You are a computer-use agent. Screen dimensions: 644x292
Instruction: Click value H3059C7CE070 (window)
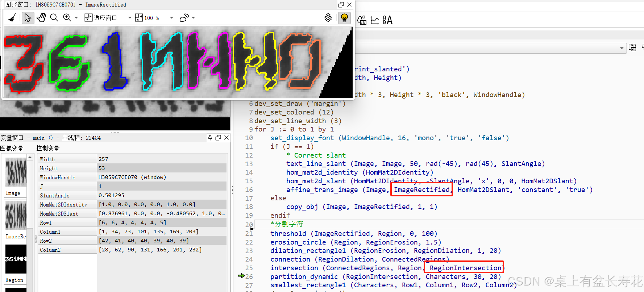(132, 177)
